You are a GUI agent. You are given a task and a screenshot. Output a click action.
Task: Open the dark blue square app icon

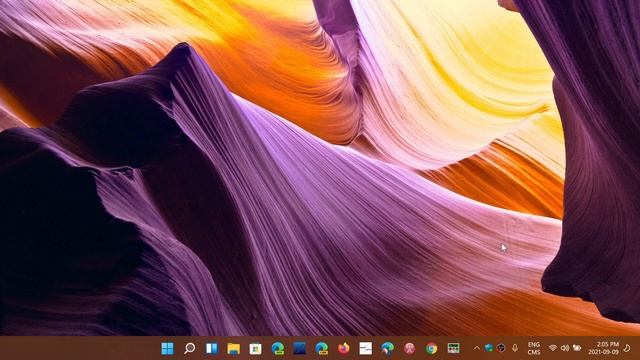tap(299, 348)
